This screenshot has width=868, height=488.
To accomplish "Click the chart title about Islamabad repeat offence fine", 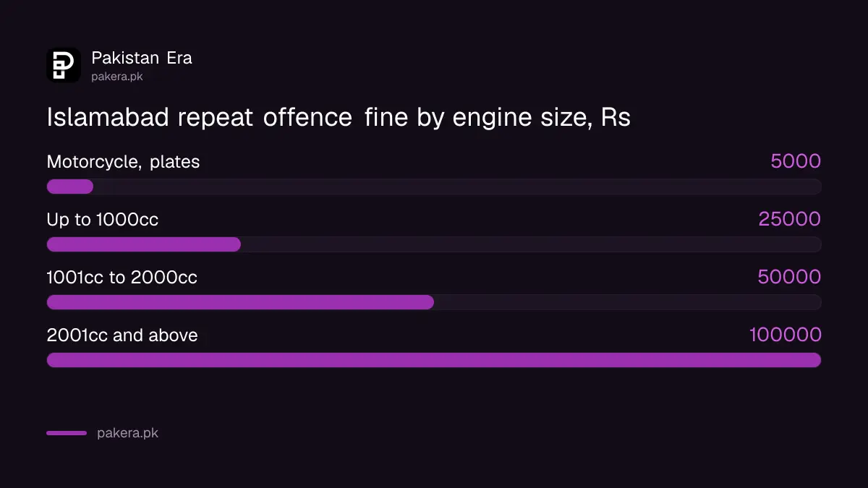I will (339, 117).
